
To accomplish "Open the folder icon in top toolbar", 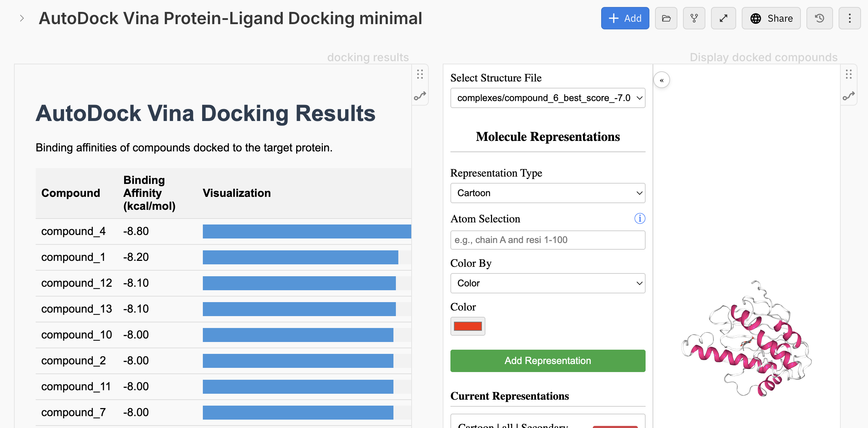I will pyautogui.click(x=666, y=18).
